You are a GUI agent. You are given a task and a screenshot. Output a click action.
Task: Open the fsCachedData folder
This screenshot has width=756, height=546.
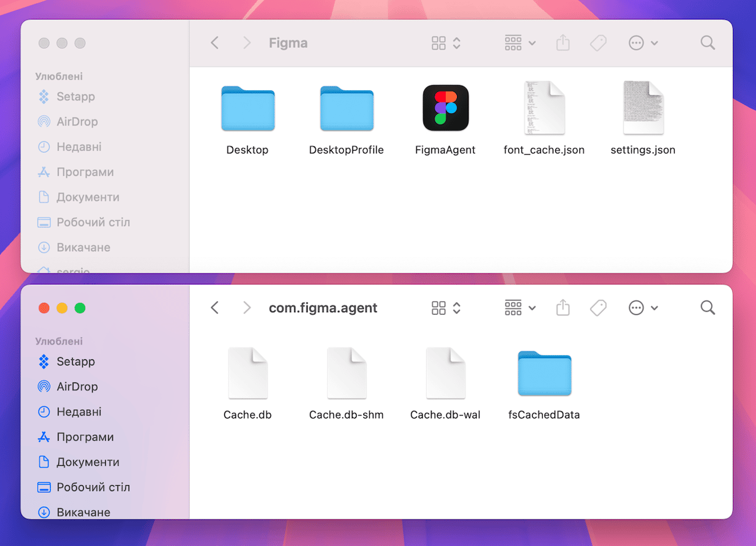tap(544, 374)
